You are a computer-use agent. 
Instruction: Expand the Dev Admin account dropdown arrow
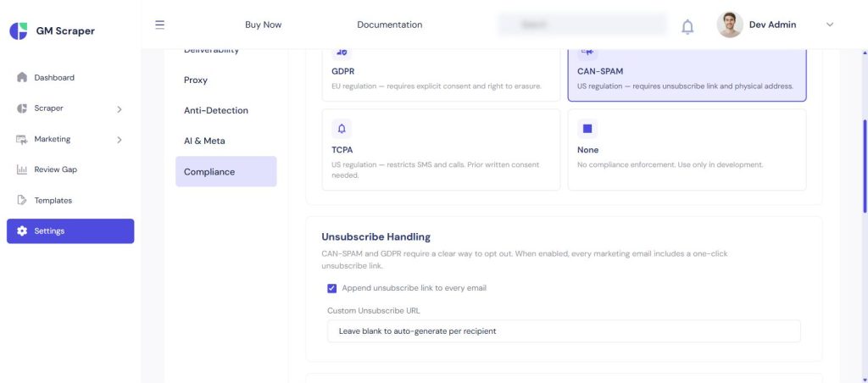tap(829, 25)
